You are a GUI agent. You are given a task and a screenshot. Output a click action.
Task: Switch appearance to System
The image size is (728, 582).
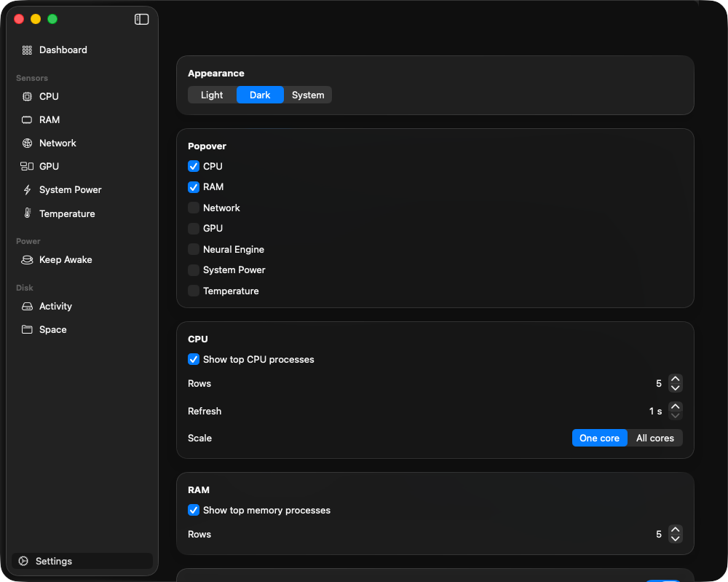pos(308,95)
